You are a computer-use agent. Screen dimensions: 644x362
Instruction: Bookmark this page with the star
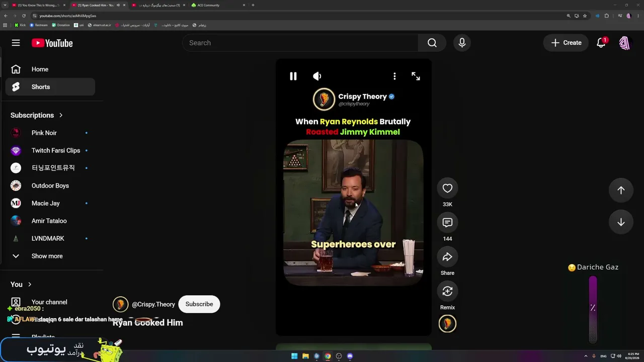coord(585,16)
